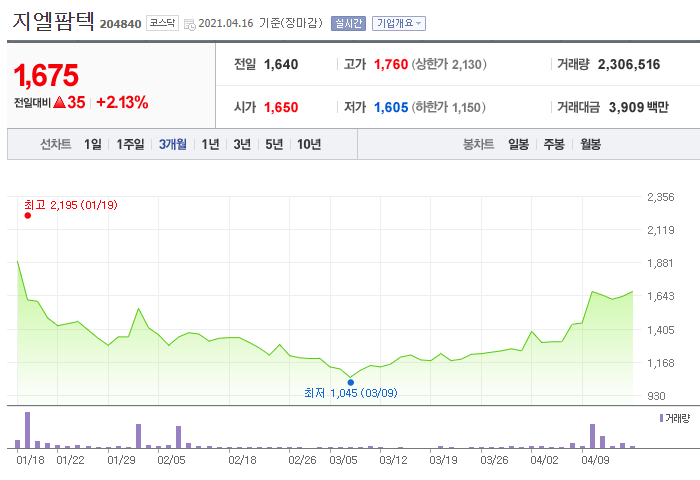Click the 거래량 value 2,306,516
The width and height of the screenshot is (700, 480).
point(629,64)
